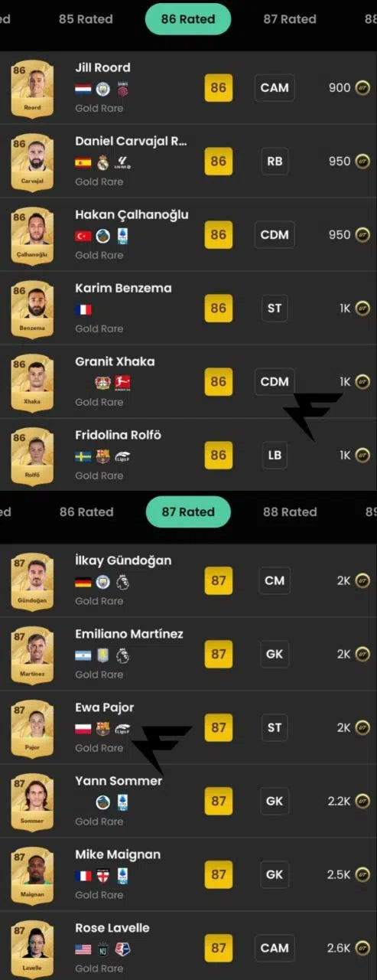The image size is (377, 980).
Task: Click the 86 rating badge for Granit Xhaka
Action: pyautogui.click(x=219, y=382)
